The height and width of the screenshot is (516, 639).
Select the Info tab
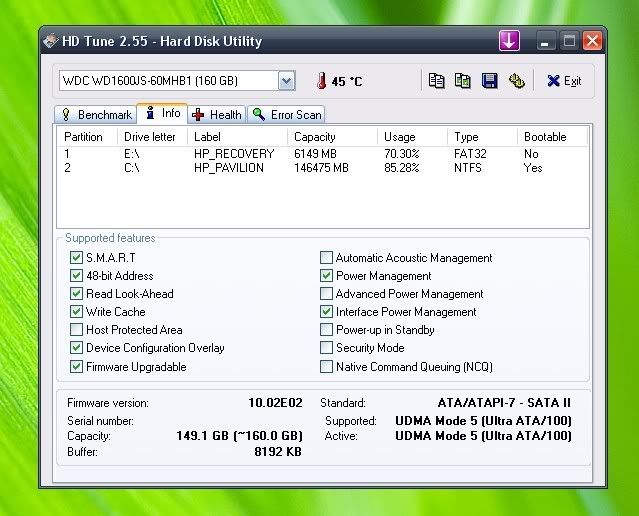tap(162, 113)
